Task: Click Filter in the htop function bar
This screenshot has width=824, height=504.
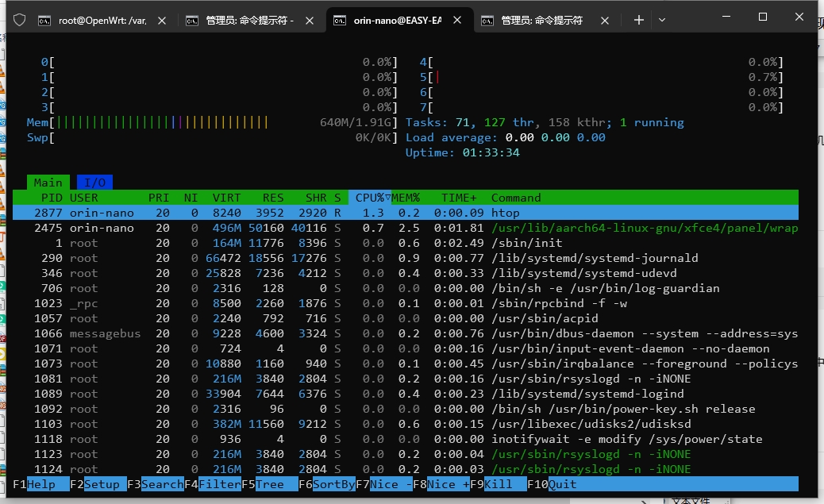Action: coord(218,484)
